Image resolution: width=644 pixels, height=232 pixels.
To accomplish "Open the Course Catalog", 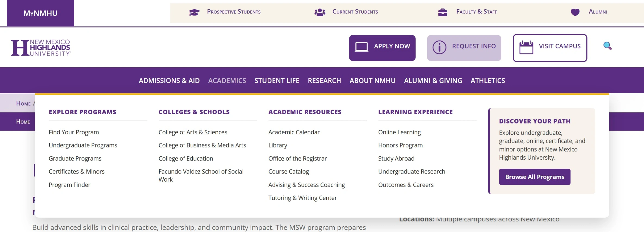I will pos(289,172).
